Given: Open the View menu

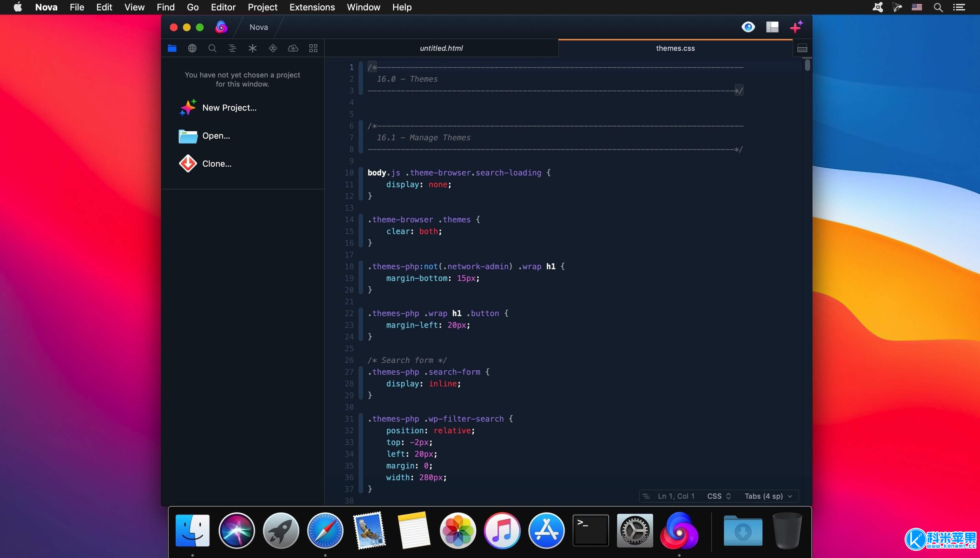Looking at the screenshot, I should click(134, 7).
